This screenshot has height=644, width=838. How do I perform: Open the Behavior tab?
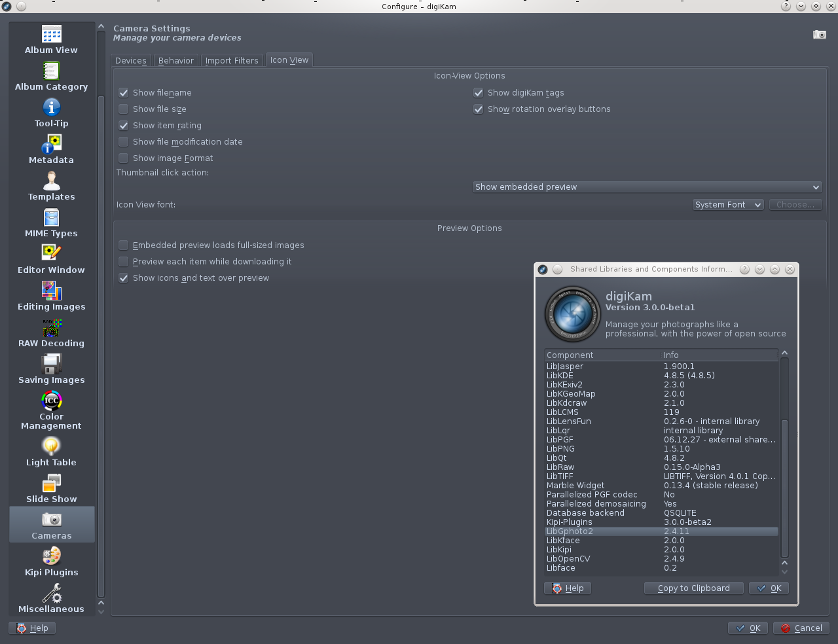pos(175,60)
